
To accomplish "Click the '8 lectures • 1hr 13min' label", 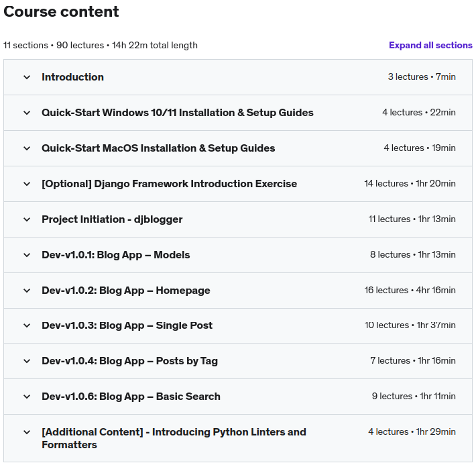I will click(413, 254).
